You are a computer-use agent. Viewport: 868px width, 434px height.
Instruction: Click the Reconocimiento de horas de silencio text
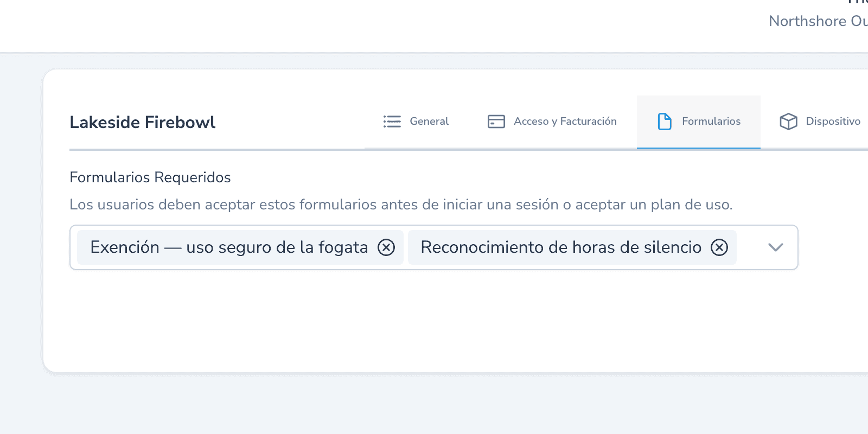[x=561, y=247]
